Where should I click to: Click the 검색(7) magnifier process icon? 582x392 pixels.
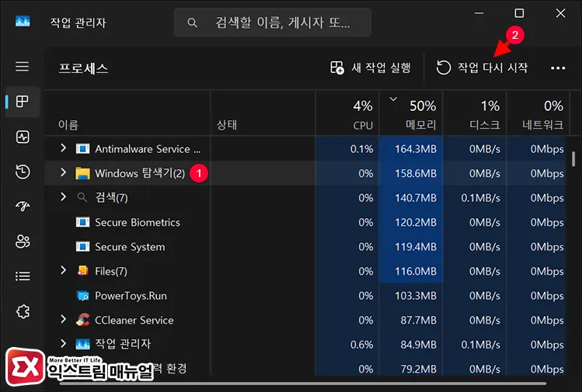click(x=82, y=198)
